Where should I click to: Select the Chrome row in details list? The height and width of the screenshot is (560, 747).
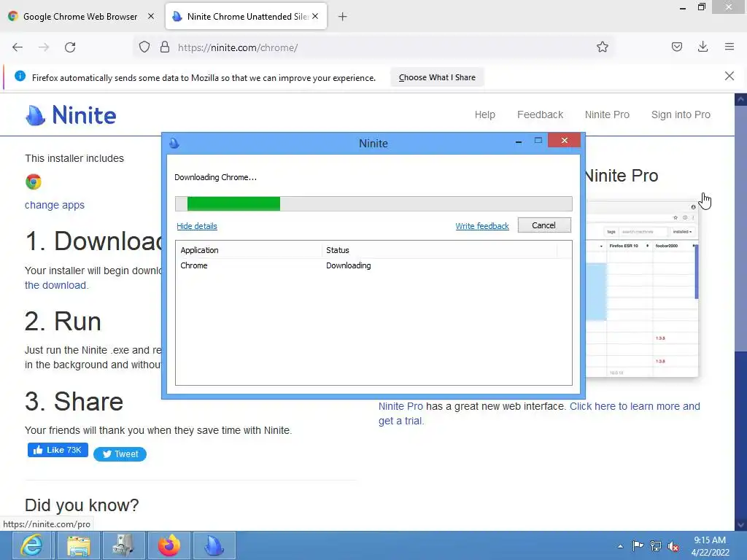pyautogui.click(x=373, y=265)
